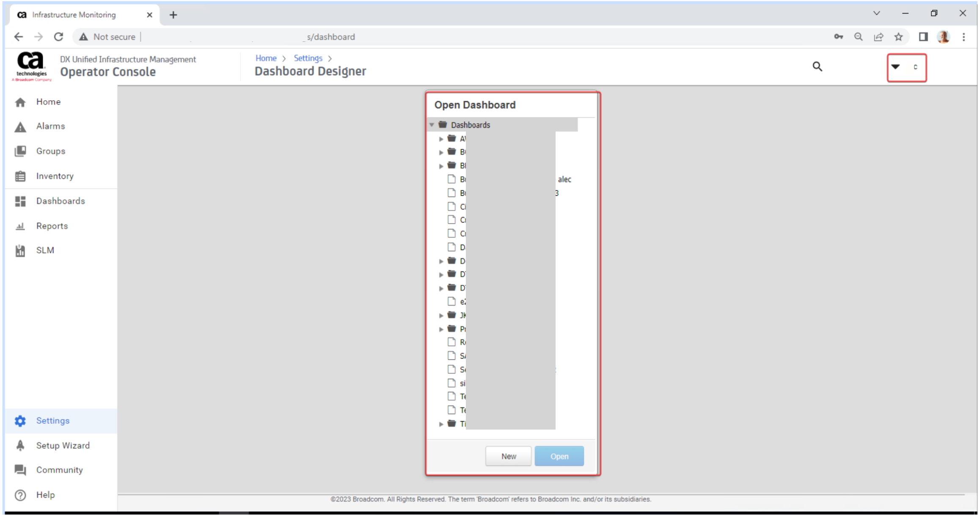Click the New button in Open Dashboard
Image resolution: width=980 pixels, height=515 pixels.
(508, 456)
